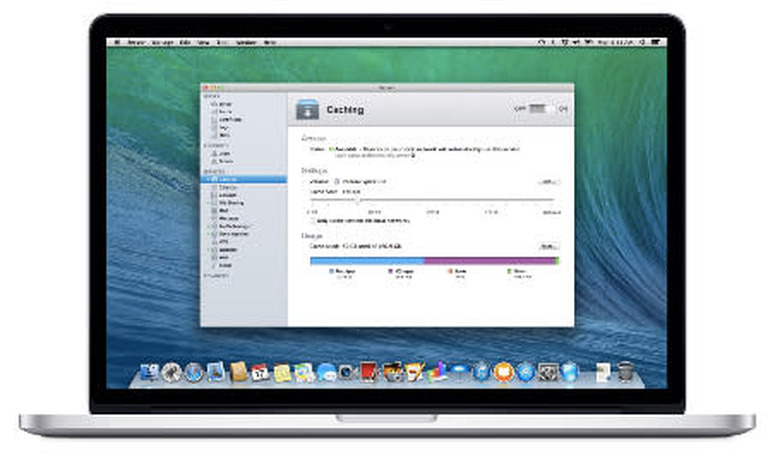Open Server globe icon in Dock
The image size is (780, 459).
click(570, 372)
